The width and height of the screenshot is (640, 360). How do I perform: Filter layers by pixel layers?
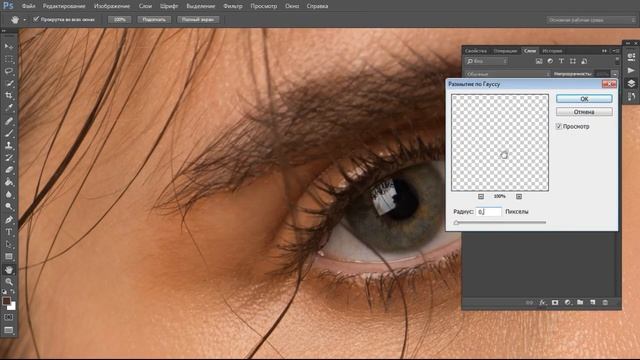[539, 61]
